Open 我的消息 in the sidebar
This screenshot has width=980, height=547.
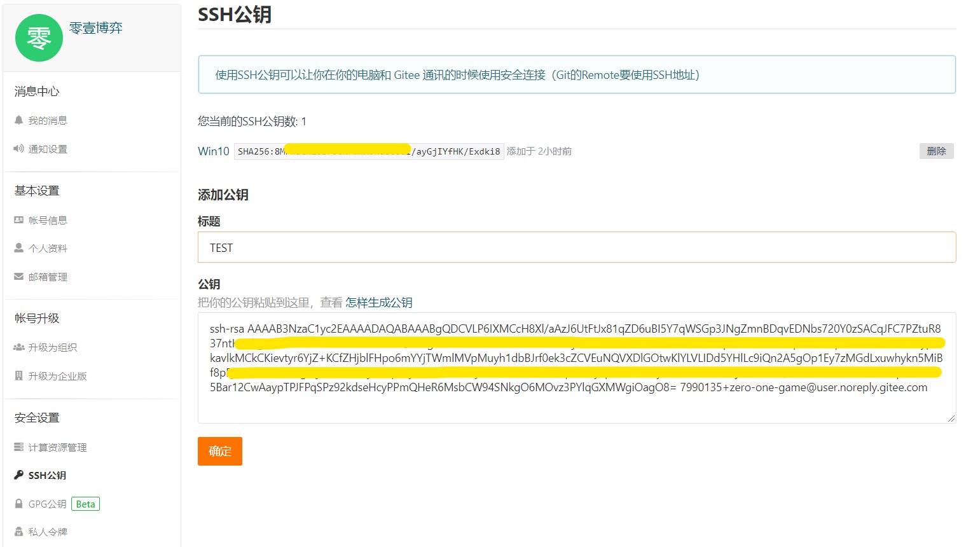click(48, 120)
